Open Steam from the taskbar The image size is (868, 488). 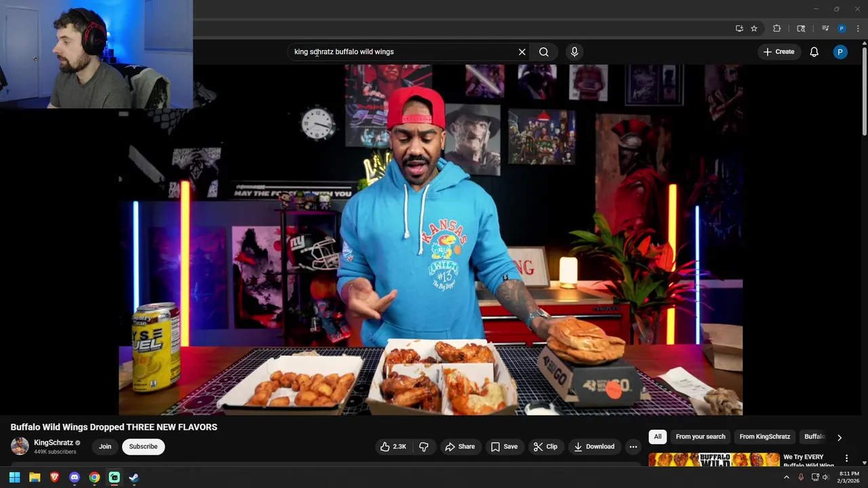pyautogui.click(x=134, y=477)
